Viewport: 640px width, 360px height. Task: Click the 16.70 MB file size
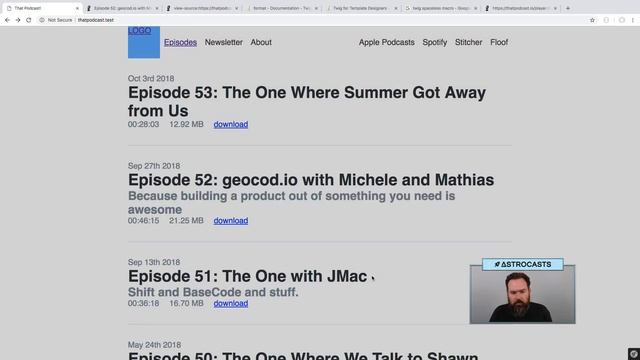point(187,304)
